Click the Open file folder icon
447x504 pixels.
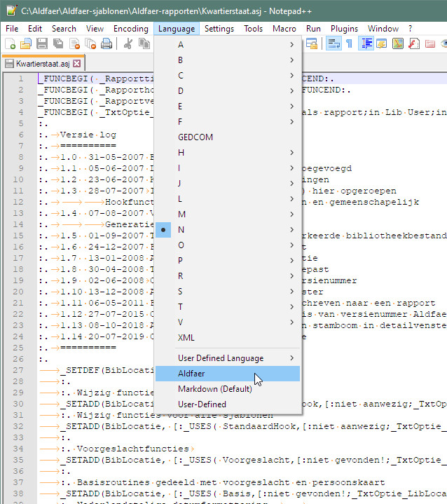[x=26, y=43]
